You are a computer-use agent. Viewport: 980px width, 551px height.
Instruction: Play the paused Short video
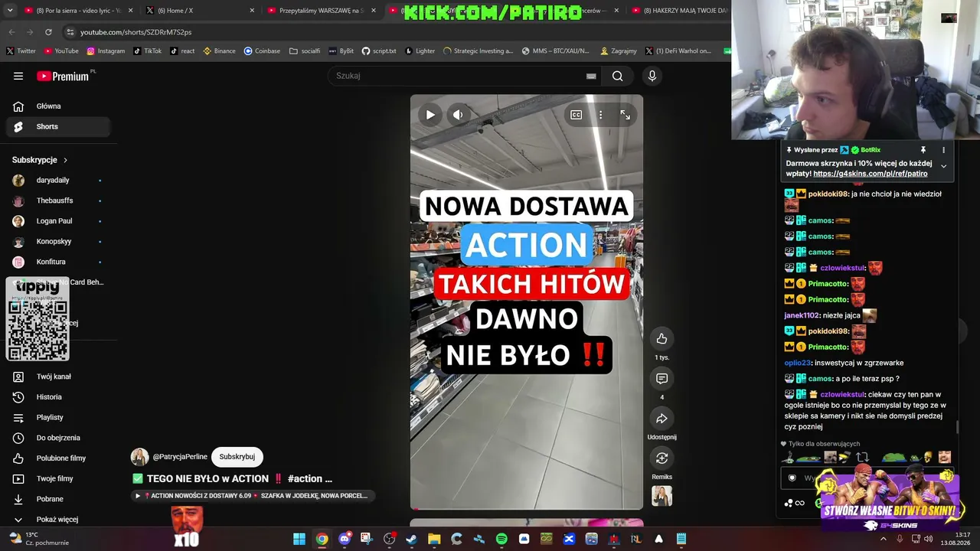(430, 115)
